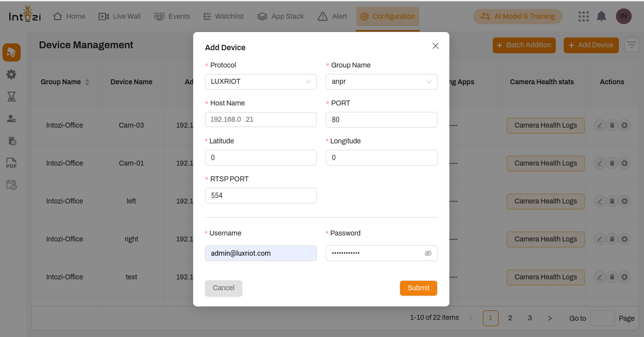The width and height of the screenshot is (644, 337).
Task: Click Cancel in Add Device dialog
Action: [x=223, y=288]
